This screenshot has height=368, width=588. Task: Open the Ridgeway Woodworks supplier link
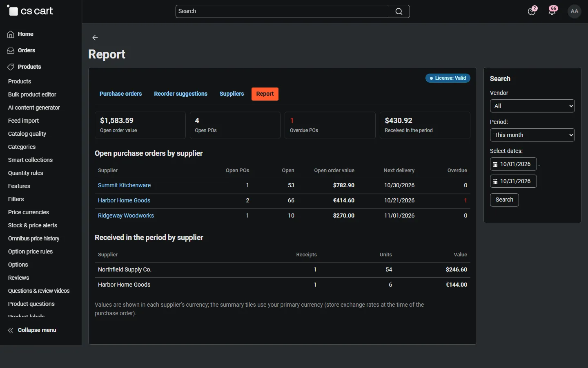coord(126,216)
